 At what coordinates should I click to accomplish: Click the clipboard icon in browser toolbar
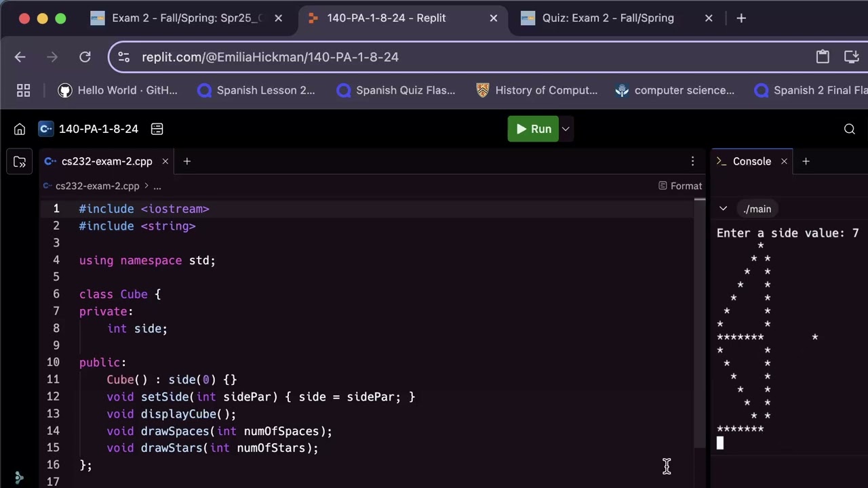click(x=823, y=57)
